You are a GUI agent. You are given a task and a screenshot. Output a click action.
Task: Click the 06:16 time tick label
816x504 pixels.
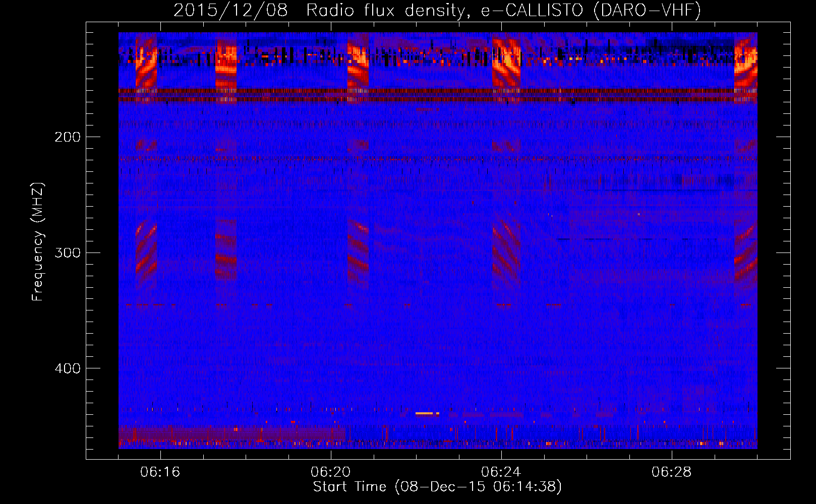160,472
